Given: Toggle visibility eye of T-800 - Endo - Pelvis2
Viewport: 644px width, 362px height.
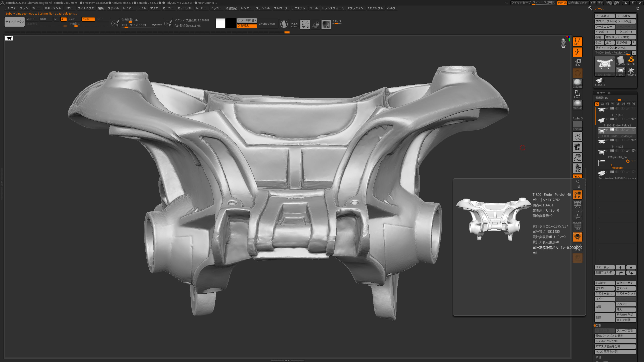Looking at the screenshot, I should click(633, 119).
